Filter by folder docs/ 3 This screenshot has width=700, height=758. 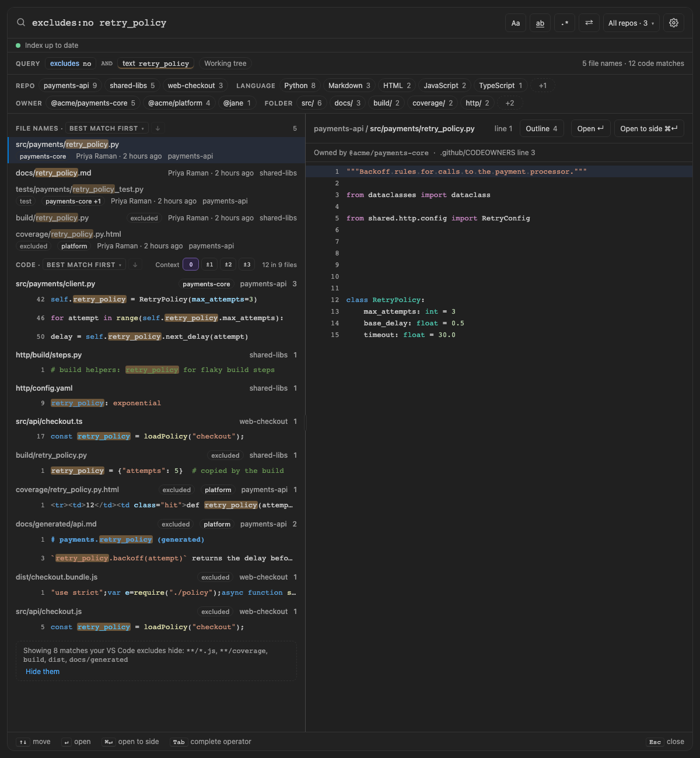[x=348, y=103]
